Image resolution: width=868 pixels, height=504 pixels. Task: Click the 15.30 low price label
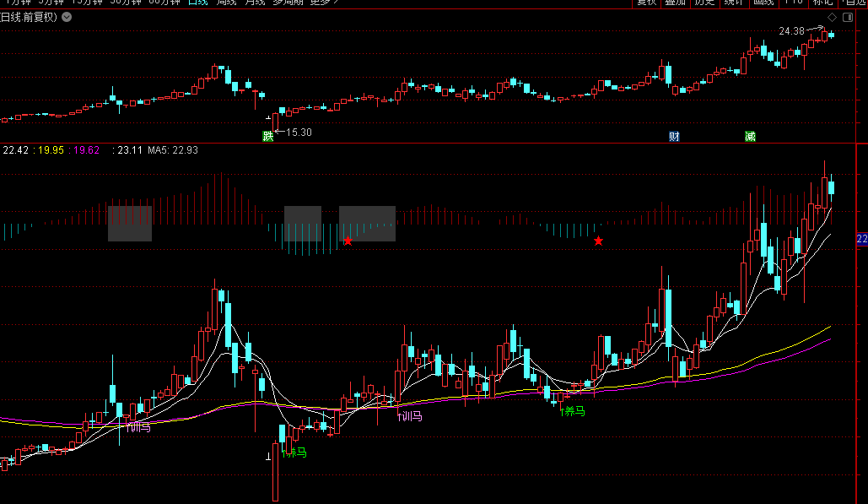[x=299, y=133]
